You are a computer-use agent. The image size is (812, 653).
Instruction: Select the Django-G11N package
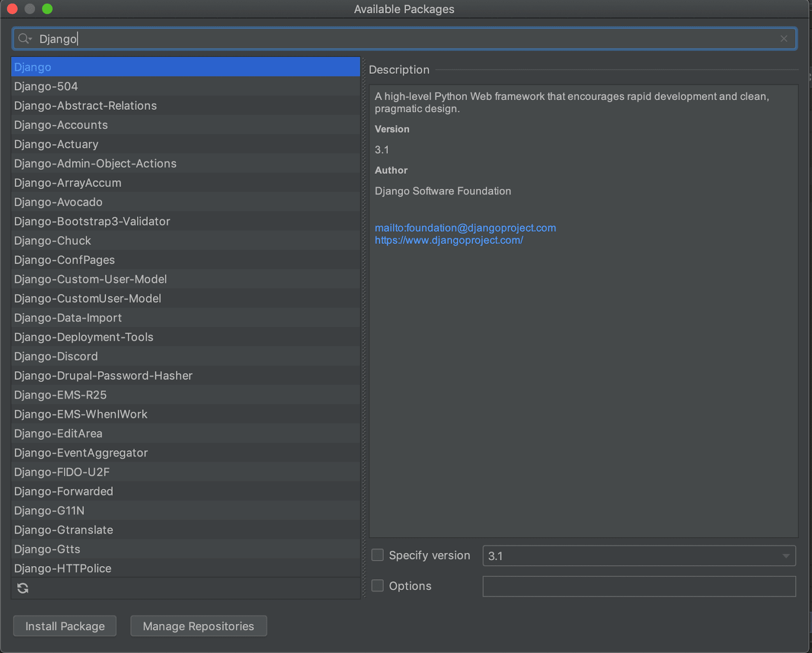(x=186, y=511)
